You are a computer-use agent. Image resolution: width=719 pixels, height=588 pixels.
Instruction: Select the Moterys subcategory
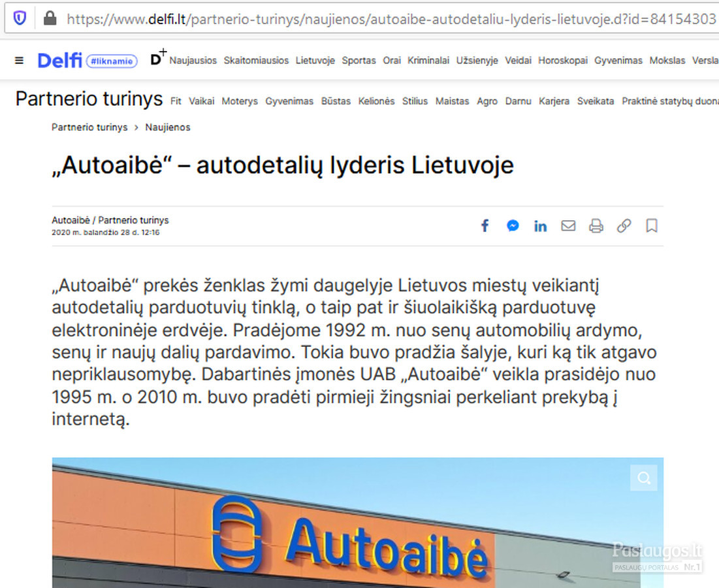pos(240,101)
